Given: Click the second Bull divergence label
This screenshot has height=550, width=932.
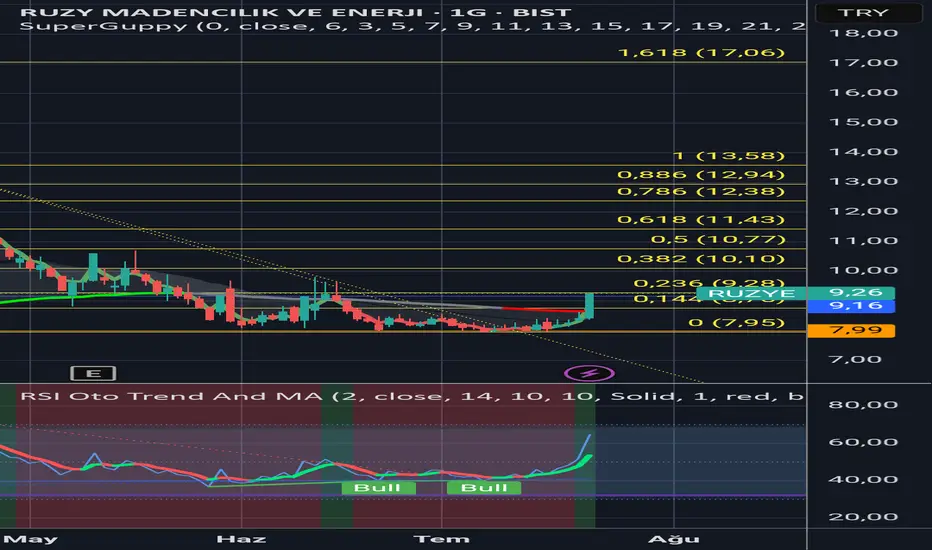Looking at the screenshot, I should [484, 488].
